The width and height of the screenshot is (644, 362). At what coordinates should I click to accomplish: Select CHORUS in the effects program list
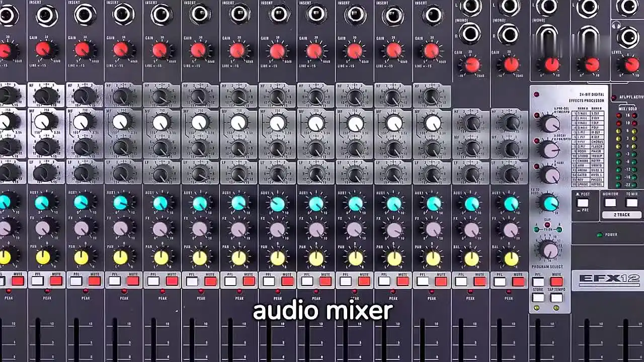[x=597, y=142]
